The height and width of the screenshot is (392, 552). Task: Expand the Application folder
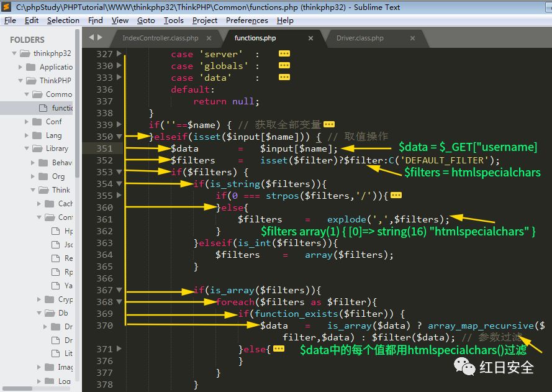[x=20, y=67]
